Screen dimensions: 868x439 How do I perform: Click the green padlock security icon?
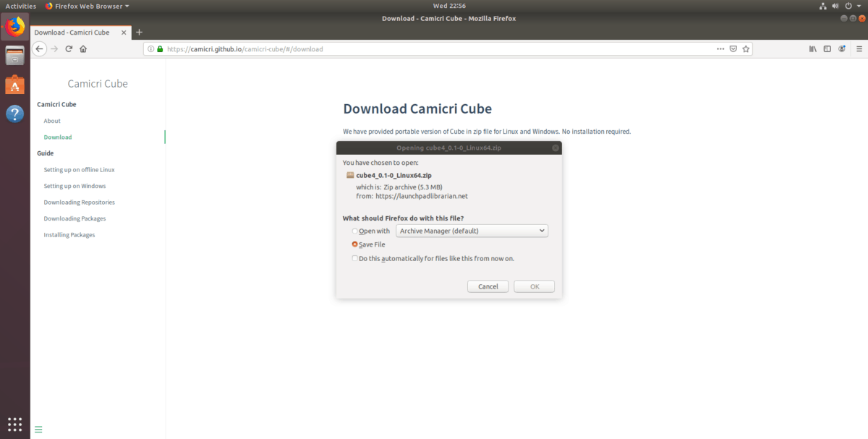pyautogui.click(x=160, y=49)
